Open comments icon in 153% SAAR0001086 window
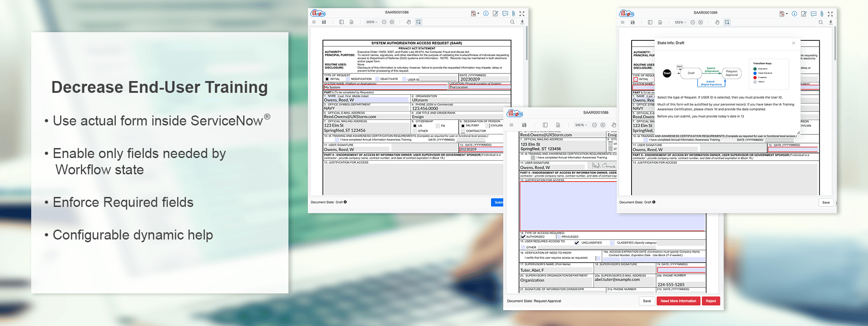This screenshot has height=326, width=868. 505,14
